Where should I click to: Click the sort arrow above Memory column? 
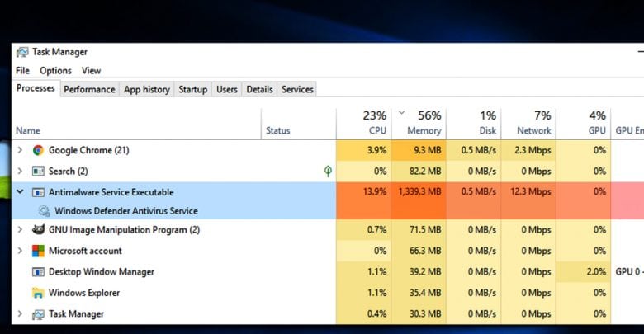tap(402, 113)
